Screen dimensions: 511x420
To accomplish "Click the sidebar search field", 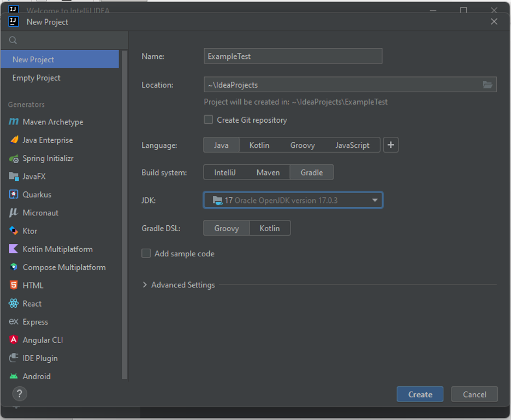I will point(64,40).
